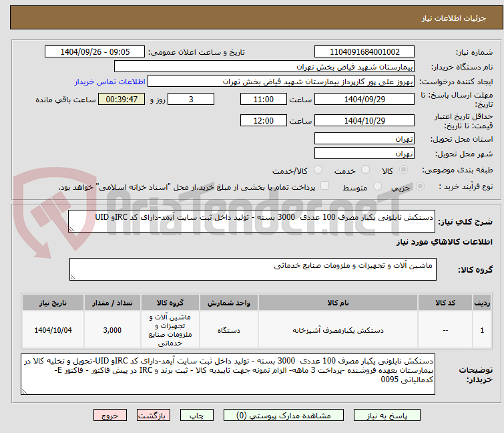504x433 pixels.
Task: Click the delivery city field تهران
Action: point(364,154)
